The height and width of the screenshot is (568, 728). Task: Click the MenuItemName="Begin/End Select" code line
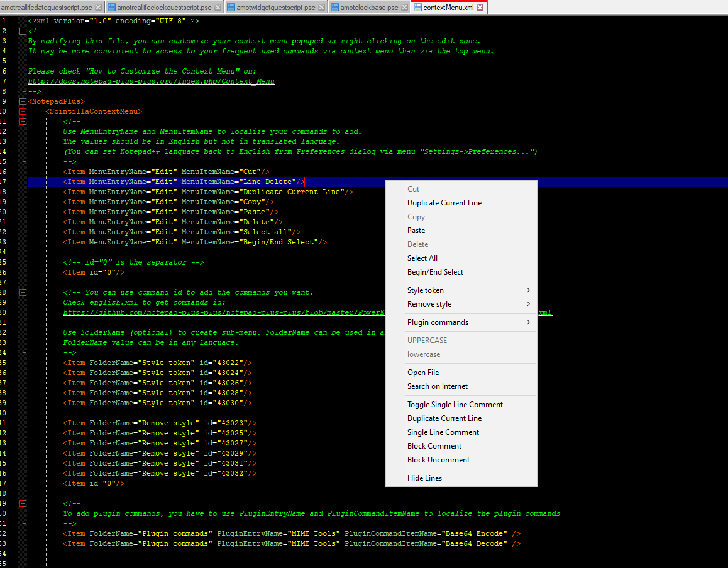[x=195, y=243]
